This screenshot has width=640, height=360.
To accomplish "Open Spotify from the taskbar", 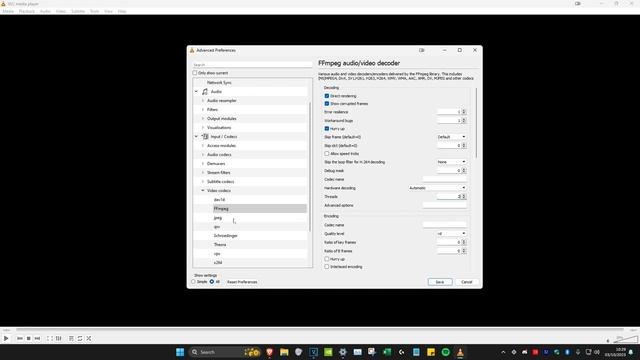I will tap(445, 352).
